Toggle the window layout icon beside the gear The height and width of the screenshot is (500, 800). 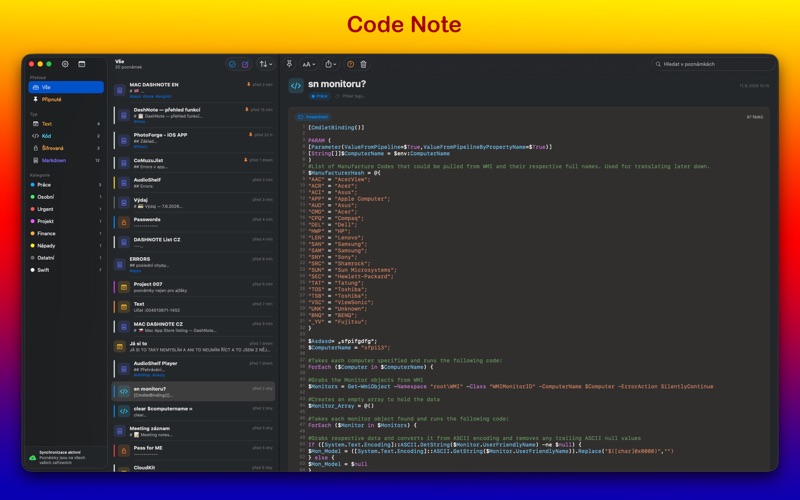click(82, 64)
